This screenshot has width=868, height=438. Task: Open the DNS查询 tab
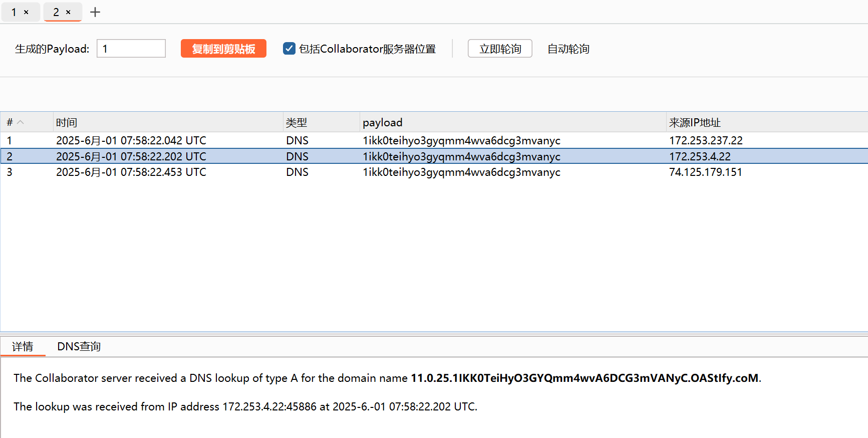click(79, 346)
